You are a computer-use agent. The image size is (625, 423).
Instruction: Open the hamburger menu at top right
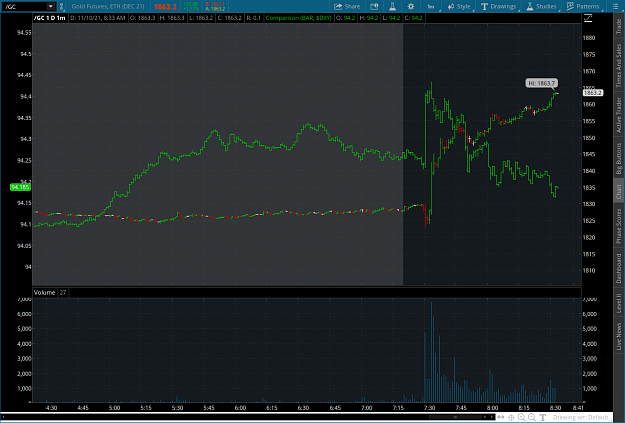(615, 6)
